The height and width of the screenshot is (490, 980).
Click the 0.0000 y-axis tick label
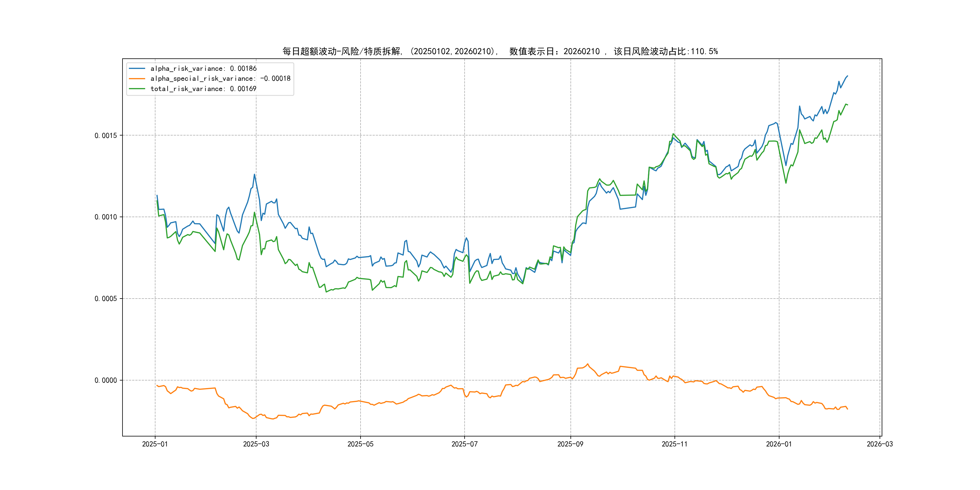106,380
